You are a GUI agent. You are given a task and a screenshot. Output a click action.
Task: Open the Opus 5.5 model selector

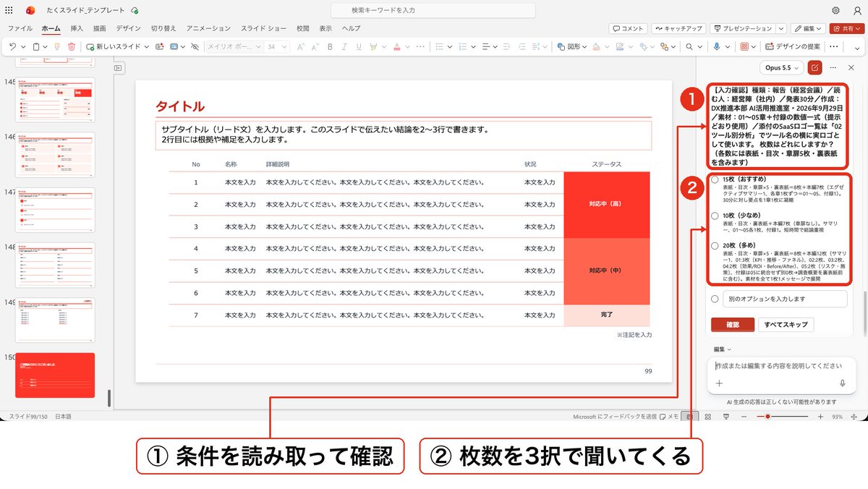pyautogui.click(x=783, y=67)
